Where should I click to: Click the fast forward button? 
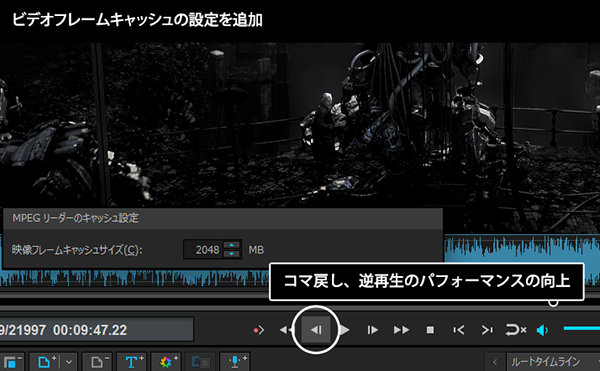point(401,330)
